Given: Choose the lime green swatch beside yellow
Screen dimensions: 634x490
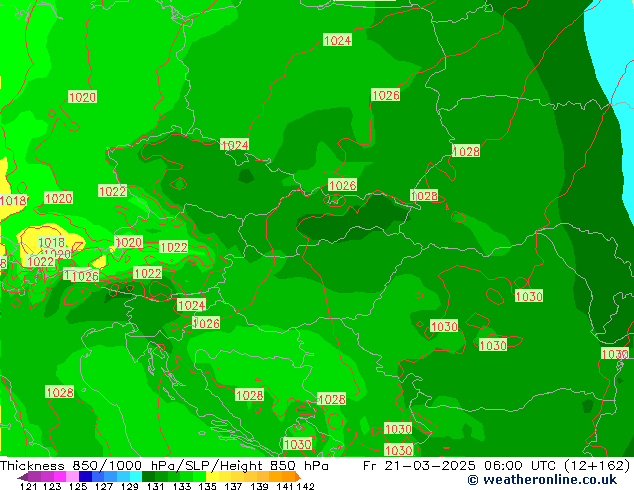Looking at the screenshot, I should point(199,477).
